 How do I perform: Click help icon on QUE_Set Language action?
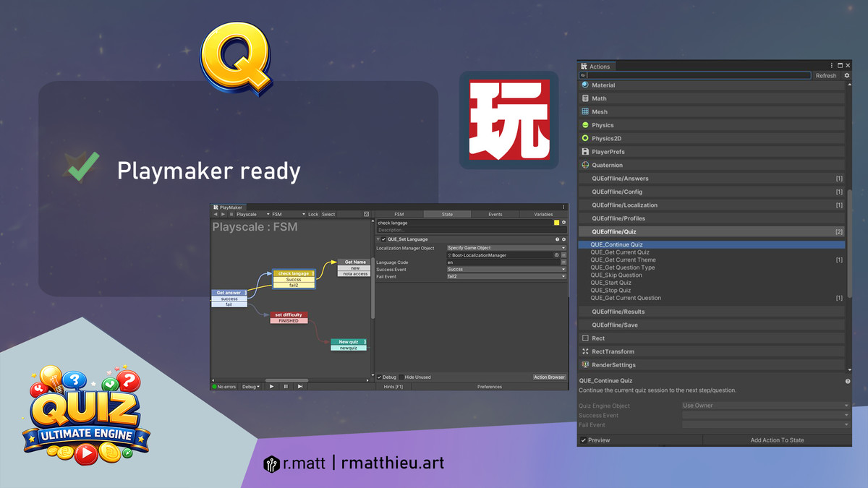pyautogui.click(x=557, y=239)
